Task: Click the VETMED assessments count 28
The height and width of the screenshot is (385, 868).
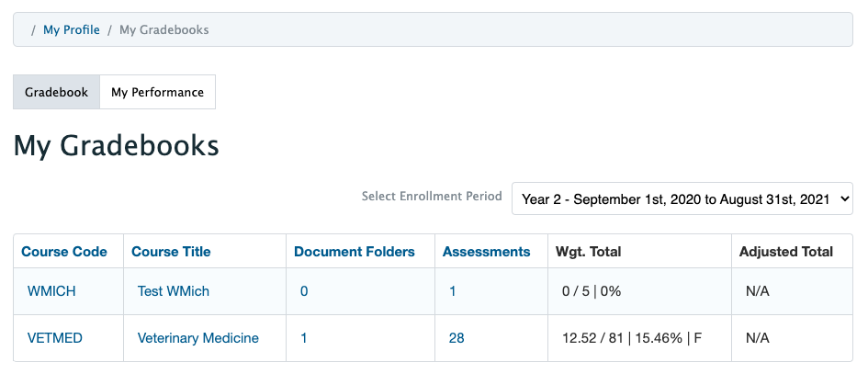Action: [x=457, y=338]
